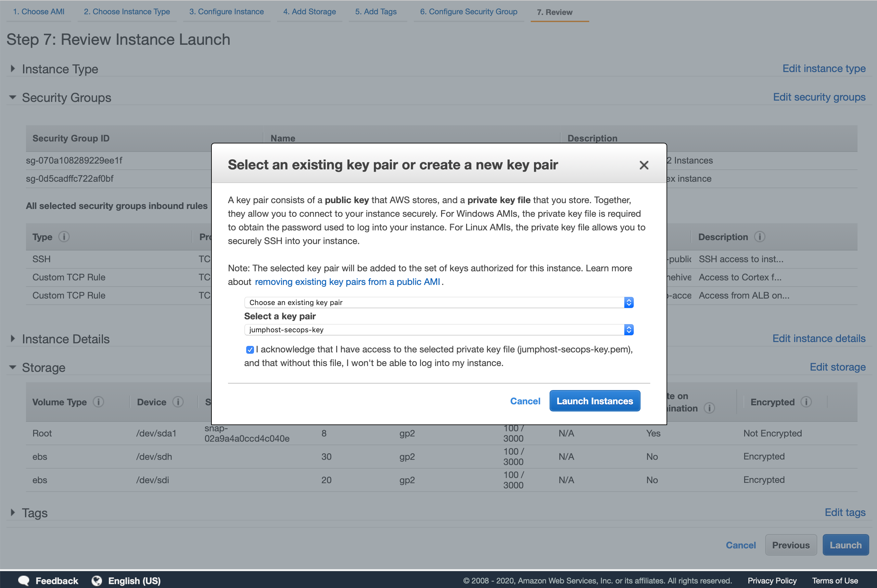Open the '3. Configure Instance' step

[x=226, y=12]
